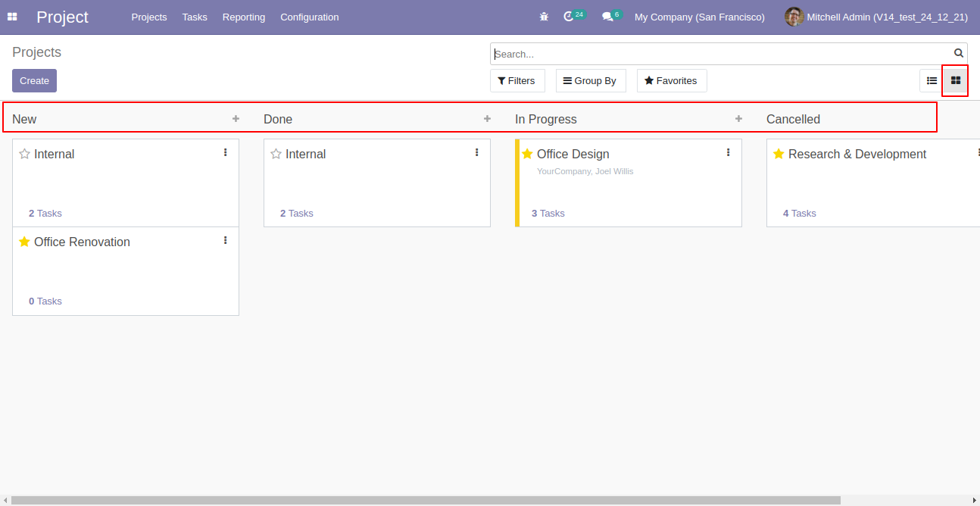Click the horizontal scrollbar thumb
Screen dimensions: 980x506
[x=426, y=500]
